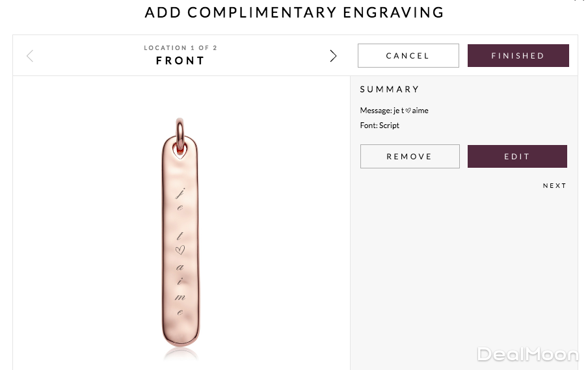Click the FRONT location label
The width and height of the screenshot is (588, 370).
tap(180, 61)
